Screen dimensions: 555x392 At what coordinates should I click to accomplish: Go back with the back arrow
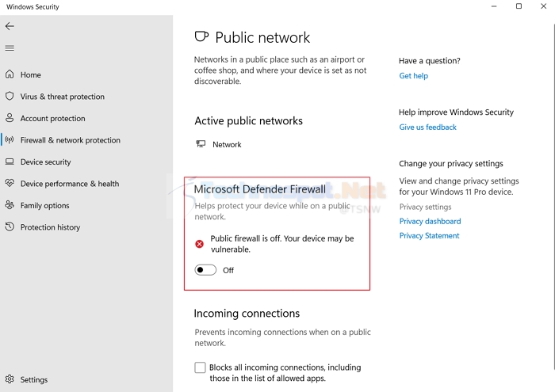pos(10,26)
